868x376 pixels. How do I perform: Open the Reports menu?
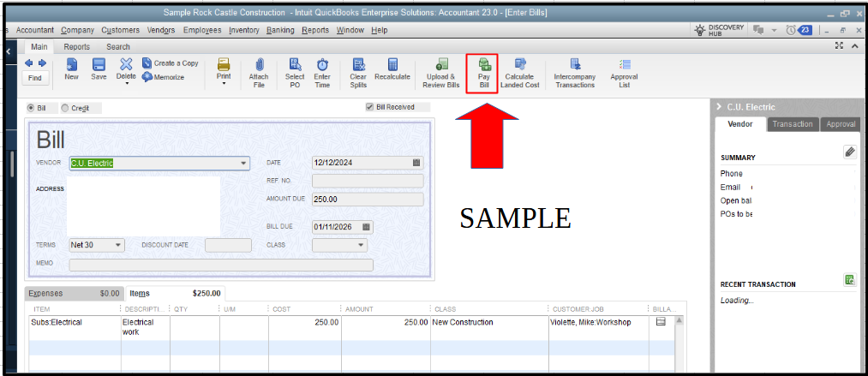click(x=315, y=31)
